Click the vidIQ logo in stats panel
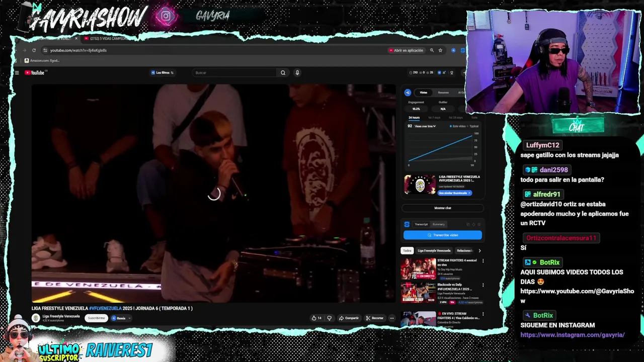 (x=408, y=93)
